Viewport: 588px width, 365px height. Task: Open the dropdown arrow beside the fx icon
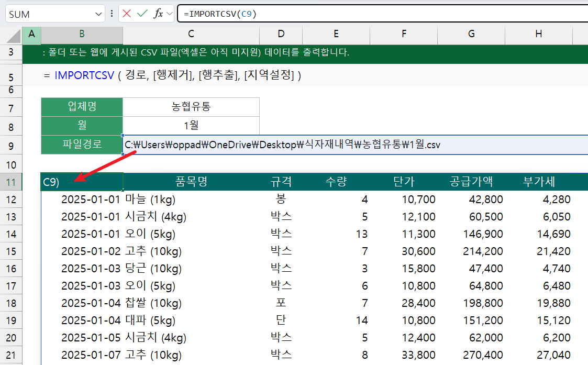click(x=170, y=14)
